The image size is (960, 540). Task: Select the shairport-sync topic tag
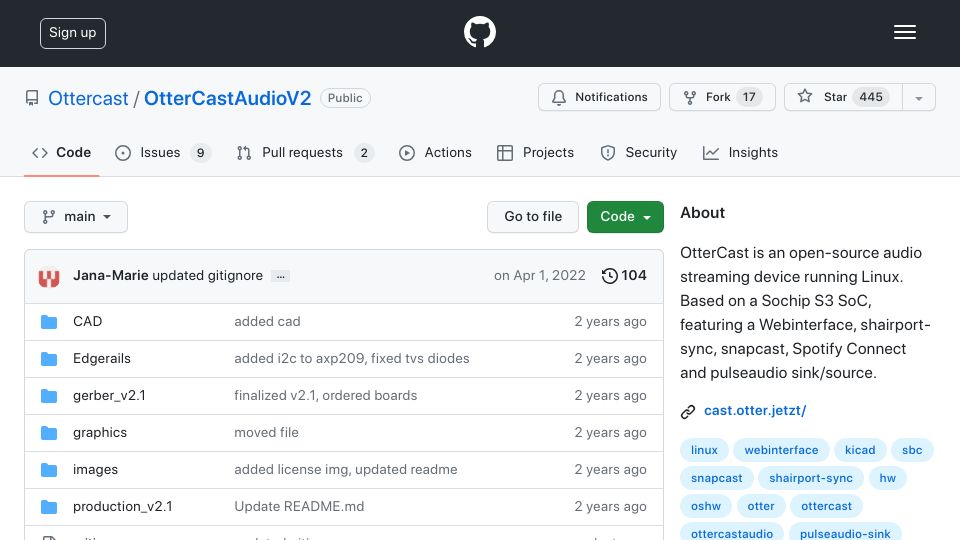click(x=811, y=478)
